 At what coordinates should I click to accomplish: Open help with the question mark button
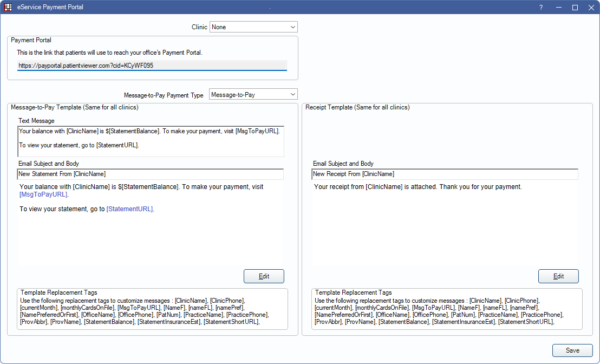(540, 8)
